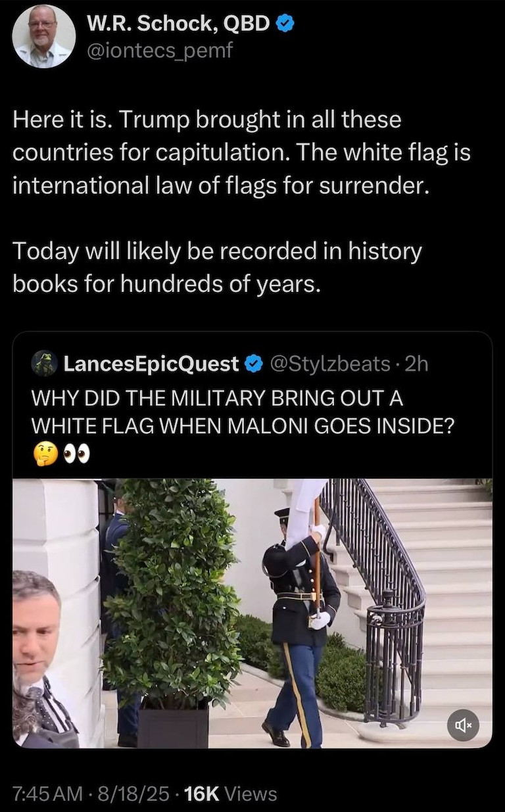View the 16K Views analytics

[x=231, y=794]
